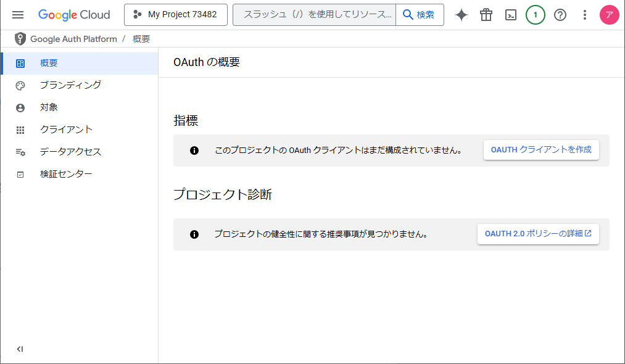Open the main navigation hamburger menu
Image resolution: width=625 pixels, height=364 pixels.
[18, 15]
